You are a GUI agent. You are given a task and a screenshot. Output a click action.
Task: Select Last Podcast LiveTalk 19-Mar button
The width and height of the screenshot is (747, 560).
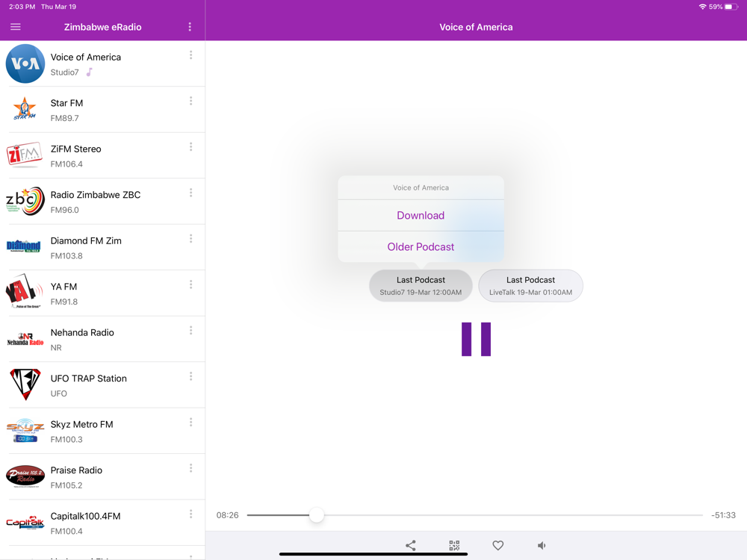pos(530,286)
